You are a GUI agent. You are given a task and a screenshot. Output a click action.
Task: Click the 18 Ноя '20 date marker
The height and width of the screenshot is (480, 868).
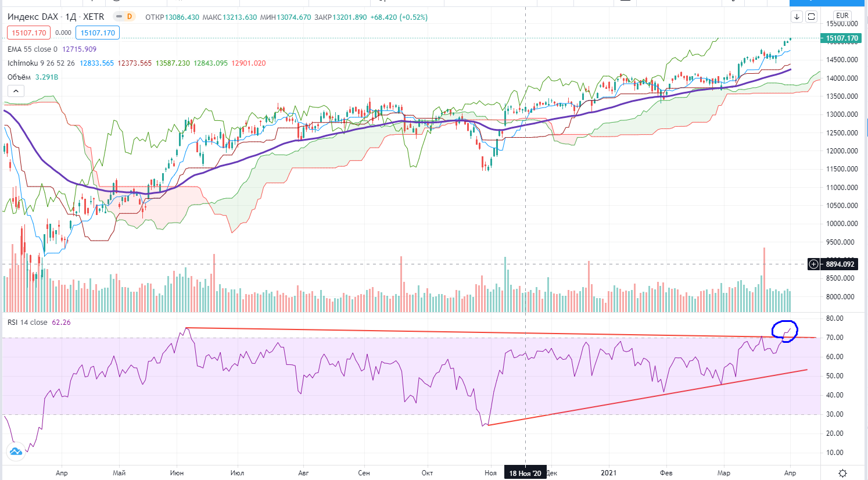(x=525, y=473)
